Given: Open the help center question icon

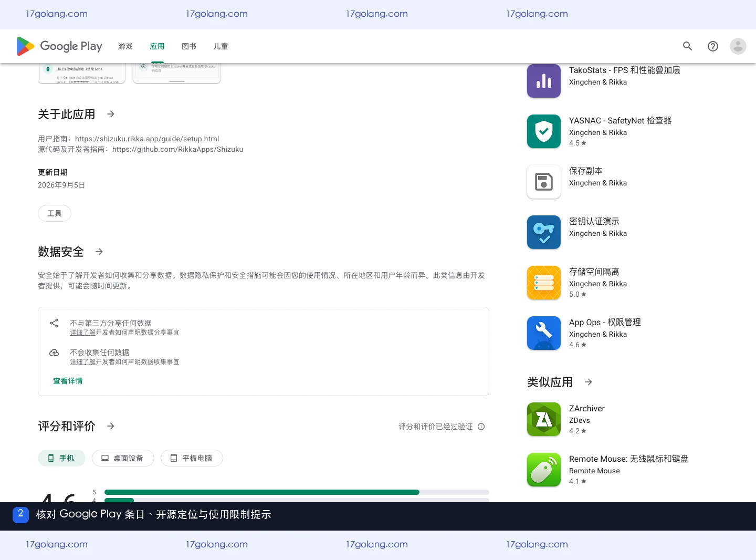Looking at the screenshot, I should coord(713,46).
